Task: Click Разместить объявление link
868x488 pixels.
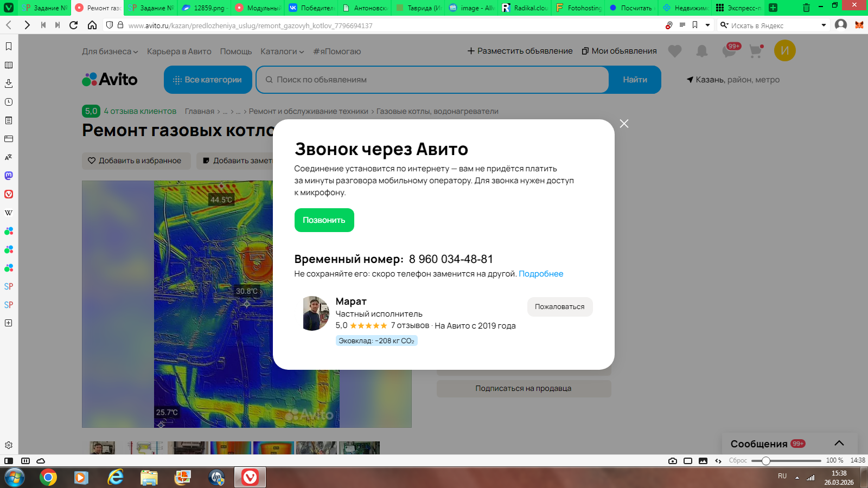Action: tap(520, 51)
